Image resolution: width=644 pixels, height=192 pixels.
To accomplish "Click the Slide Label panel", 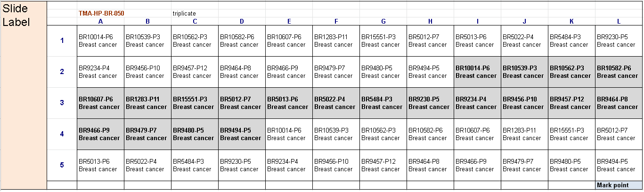I will [24, 94].
